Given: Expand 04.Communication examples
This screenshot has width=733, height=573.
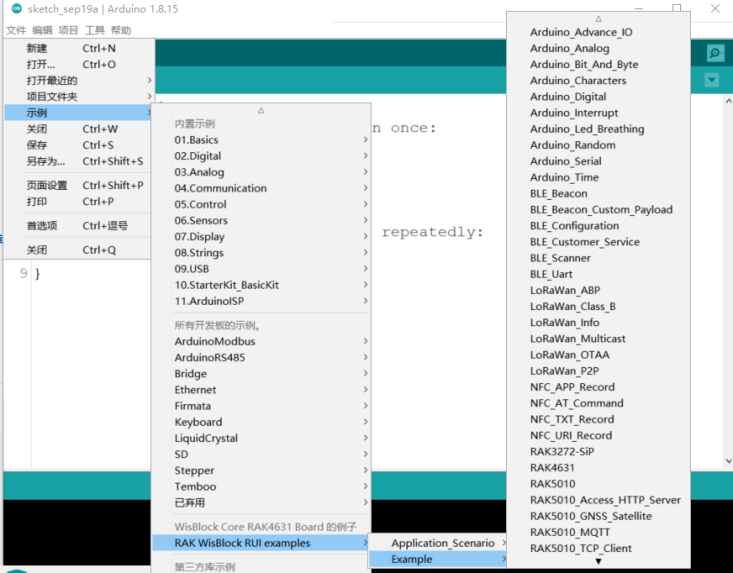Looking at the screenshot, I should tap(262, 188).
